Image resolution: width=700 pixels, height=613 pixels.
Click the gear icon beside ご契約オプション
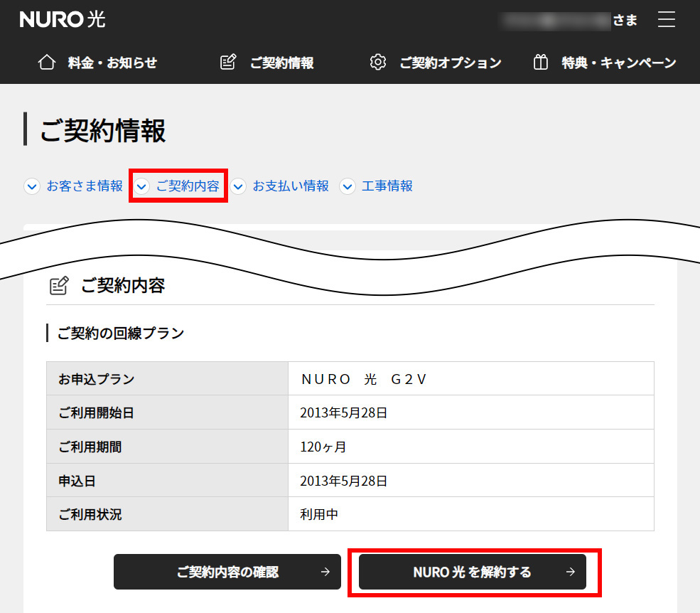tap(378, 62)
